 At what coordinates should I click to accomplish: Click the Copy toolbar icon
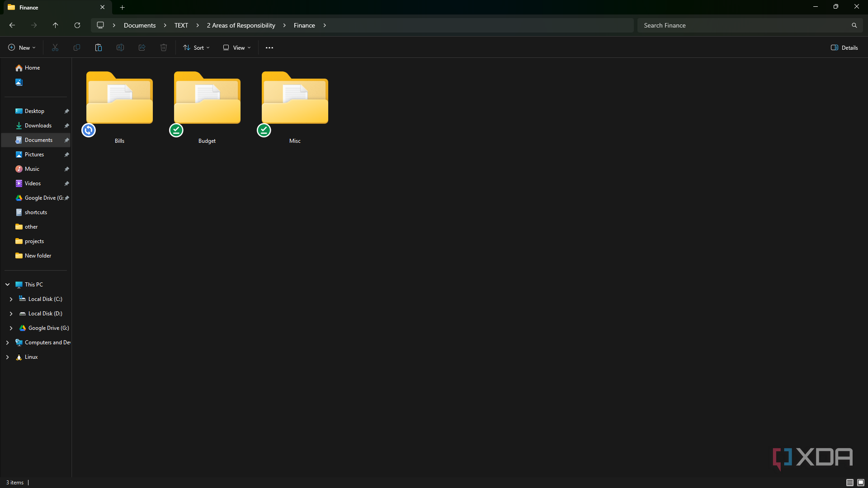77,47
